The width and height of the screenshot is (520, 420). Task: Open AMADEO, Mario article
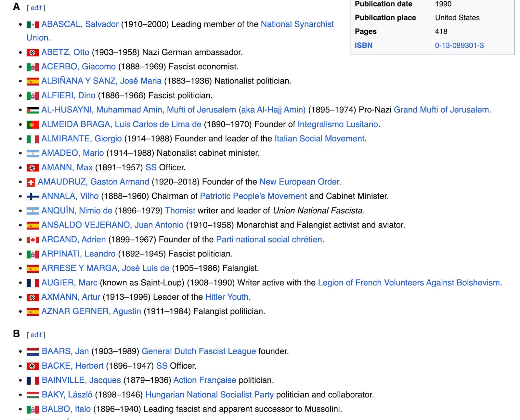tap(72, 153)
